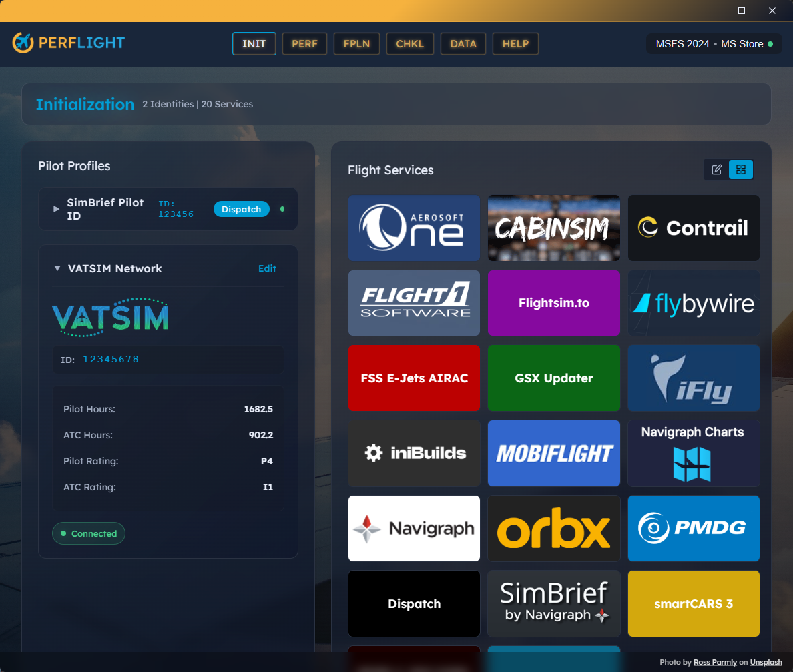Toggle the VATSIM Connected status
Screen dimensions: 793x672
pyautogui.click(x=88, y=533)
